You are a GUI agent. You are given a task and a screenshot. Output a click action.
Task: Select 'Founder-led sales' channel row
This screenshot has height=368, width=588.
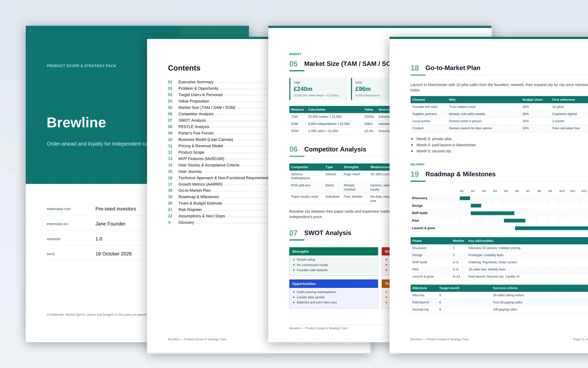point(499,107)
